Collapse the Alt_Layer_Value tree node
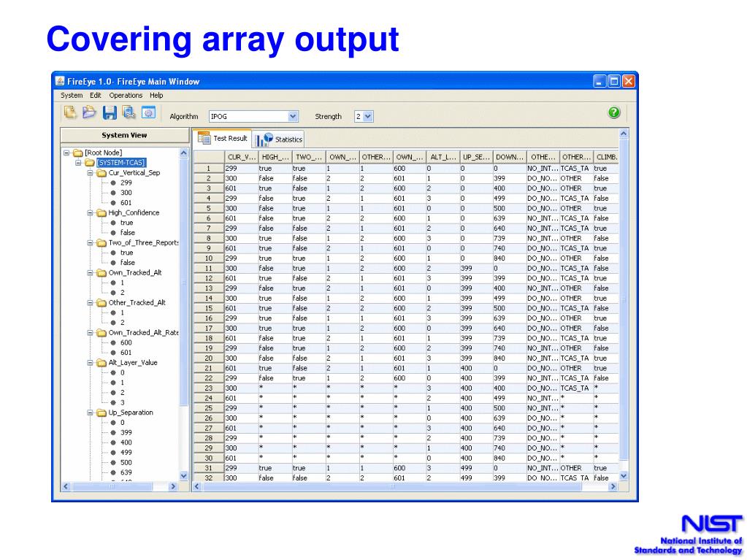 coord(90,363)
